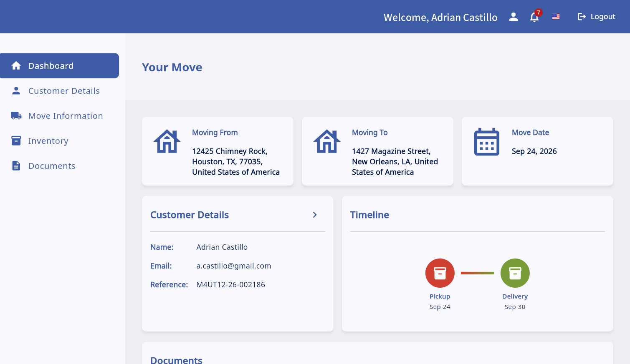630x364 pixels.
Task: Click the Moving To house icon
Action: [327, 141]
